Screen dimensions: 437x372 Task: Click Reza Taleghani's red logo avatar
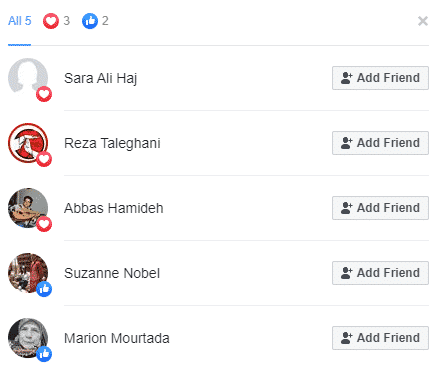click(x=28, y=143)
